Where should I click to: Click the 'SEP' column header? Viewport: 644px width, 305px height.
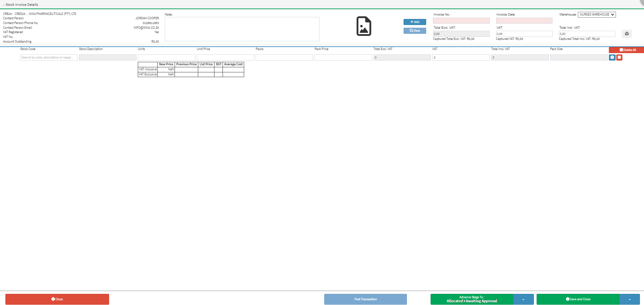click(x=218, y=64)
